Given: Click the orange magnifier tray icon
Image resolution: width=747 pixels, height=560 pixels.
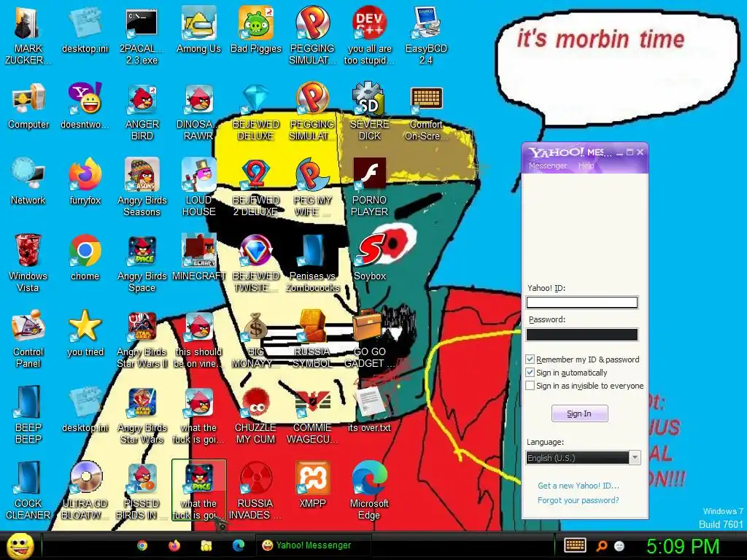Looking at the screenshot, I should pos(602,545).
